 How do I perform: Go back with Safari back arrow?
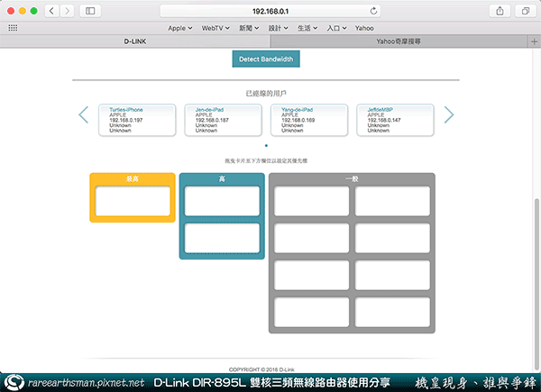[x=51, y=11]
